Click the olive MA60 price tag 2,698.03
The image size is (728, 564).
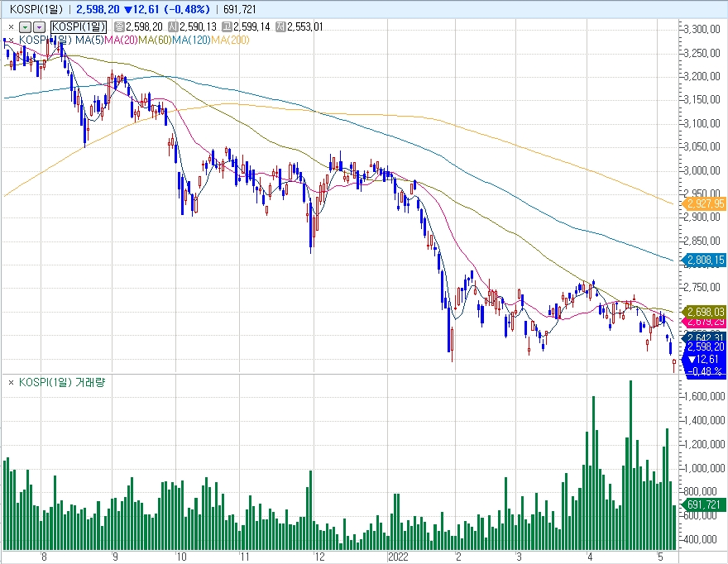[704, 312]
